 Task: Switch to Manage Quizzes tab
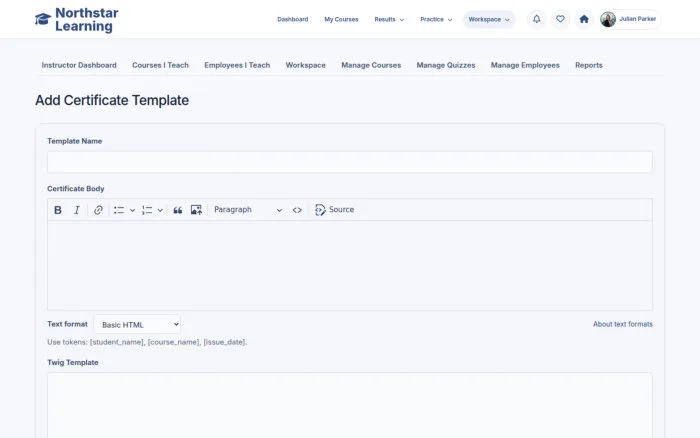446,65
